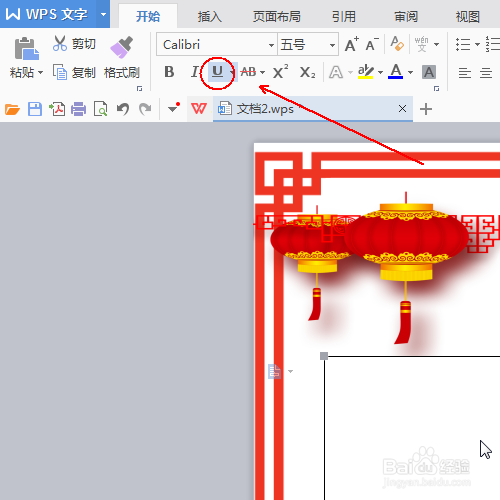The image size is (500, 500).
Task: Toggle bold formatting
Action: [x=169, y=72]
